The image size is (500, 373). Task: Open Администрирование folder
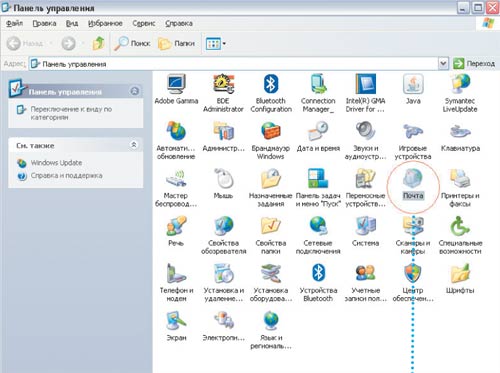point(223,137)
